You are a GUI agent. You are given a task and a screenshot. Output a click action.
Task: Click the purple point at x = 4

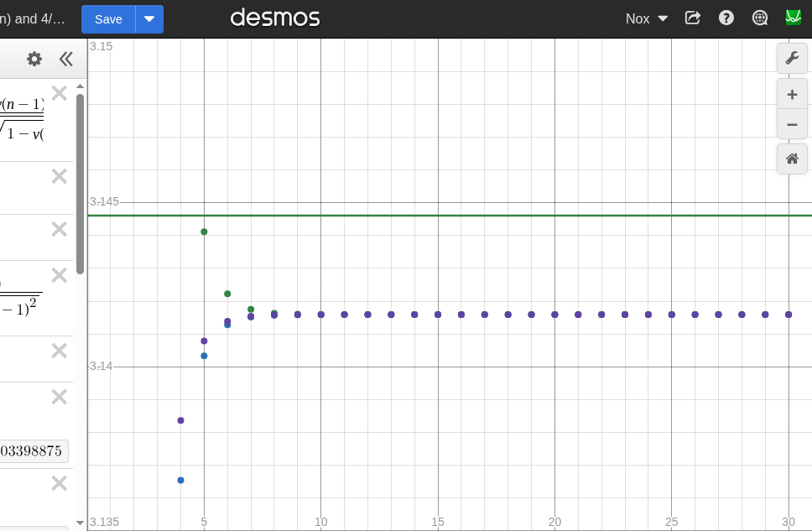click(x=180, y=420)
